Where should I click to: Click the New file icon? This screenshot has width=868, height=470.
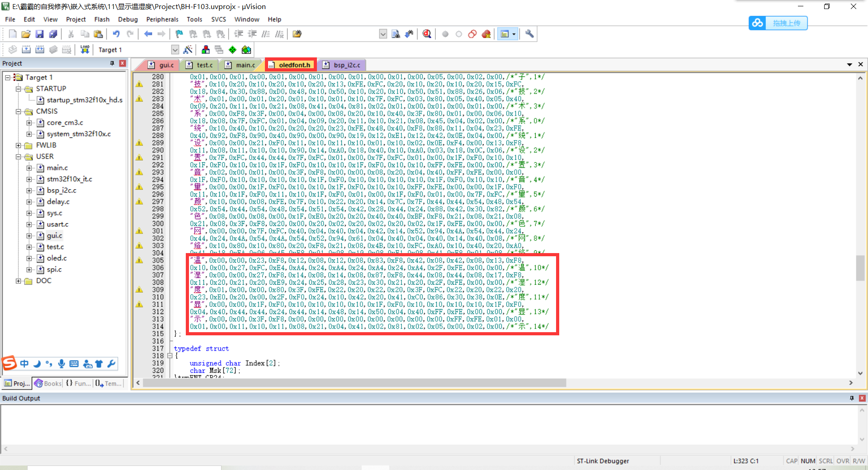point(13,34)
